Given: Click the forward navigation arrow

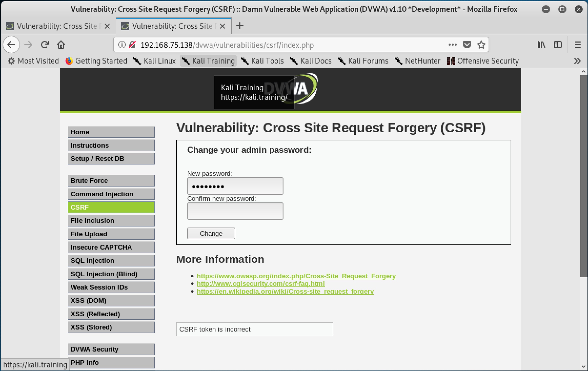Looking at the screenshot, I should (x=28, y=45).
